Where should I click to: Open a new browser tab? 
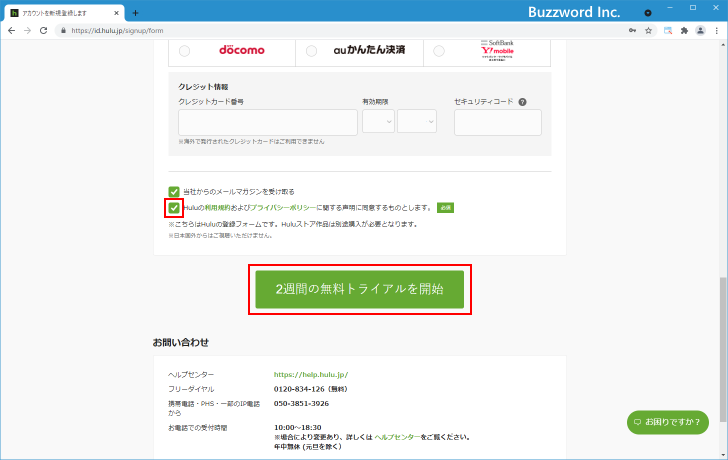[135, 13]
